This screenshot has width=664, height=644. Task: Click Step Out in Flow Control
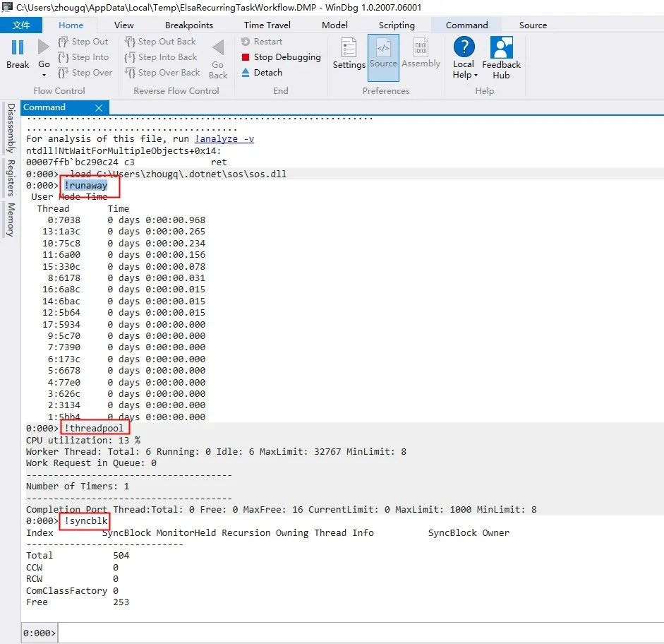coord(83,42)
